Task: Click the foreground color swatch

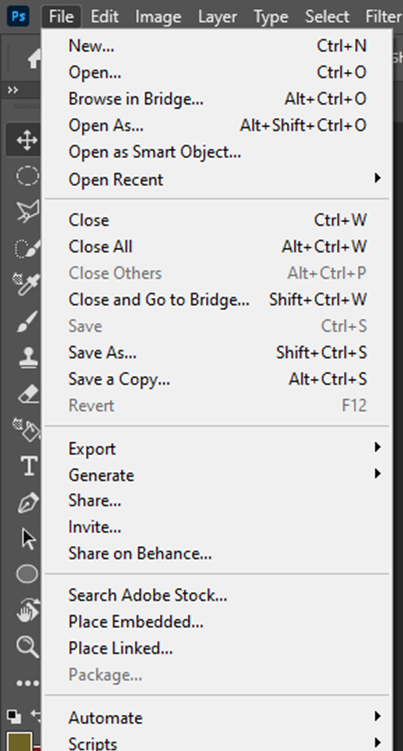Action: [19, 741]
